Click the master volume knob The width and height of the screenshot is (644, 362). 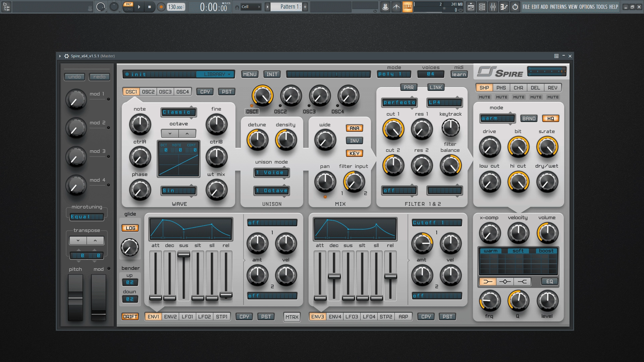coord(547,233)
